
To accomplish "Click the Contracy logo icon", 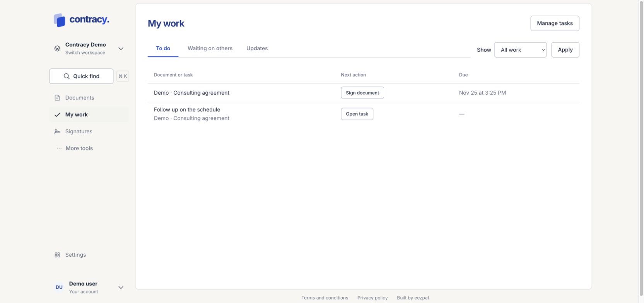I will pyautogui.click(x=59, y=20).
